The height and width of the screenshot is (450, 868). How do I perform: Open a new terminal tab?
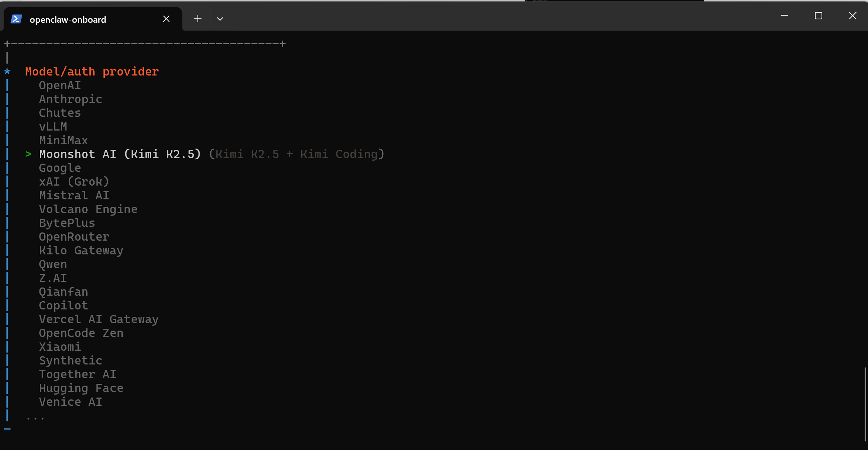pyautogui.click(x=198, y=19)
